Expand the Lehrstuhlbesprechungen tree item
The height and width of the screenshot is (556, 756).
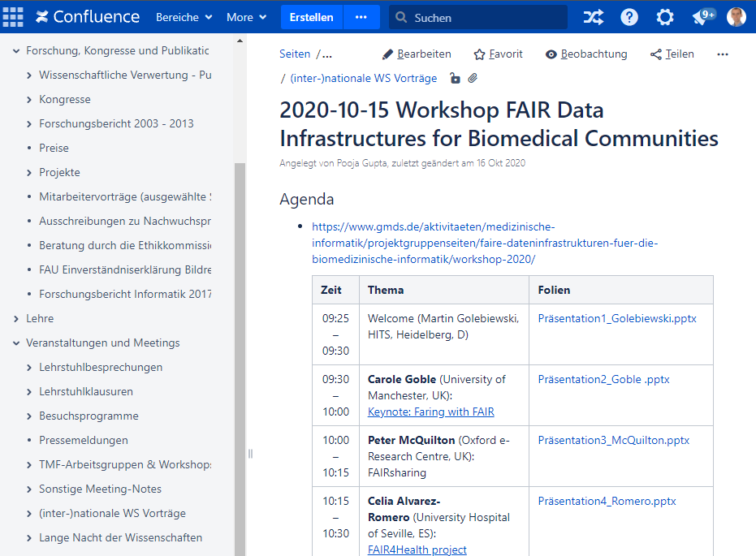click(x=29, y=367)
